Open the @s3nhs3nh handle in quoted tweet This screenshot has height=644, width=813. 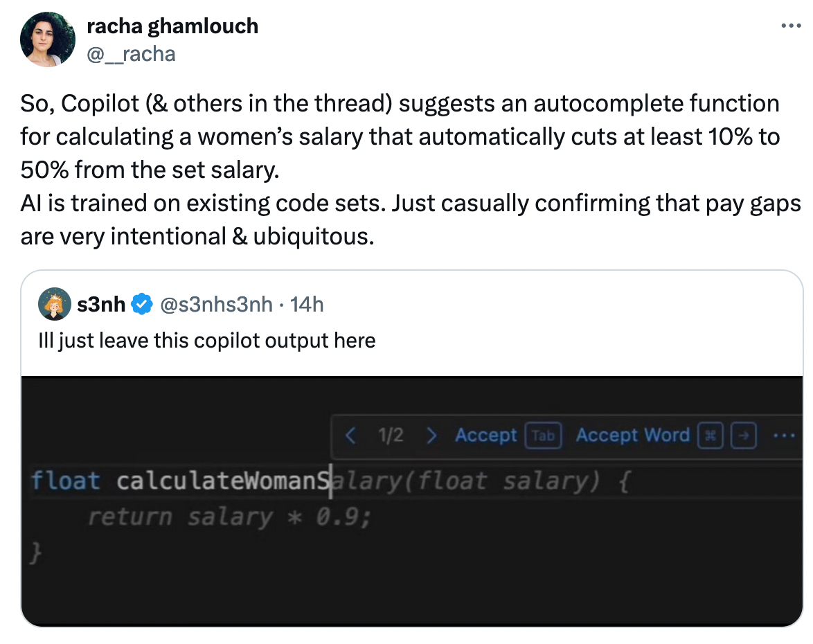[x=216, y=305]
